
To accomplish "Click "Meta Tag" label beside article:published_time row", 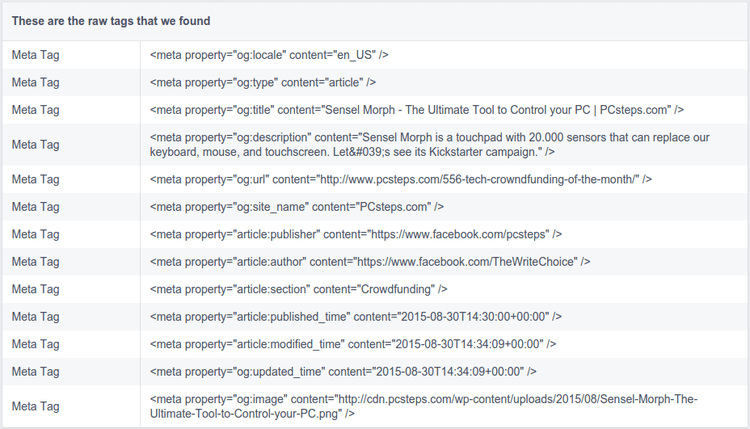I will pos(35,317).
